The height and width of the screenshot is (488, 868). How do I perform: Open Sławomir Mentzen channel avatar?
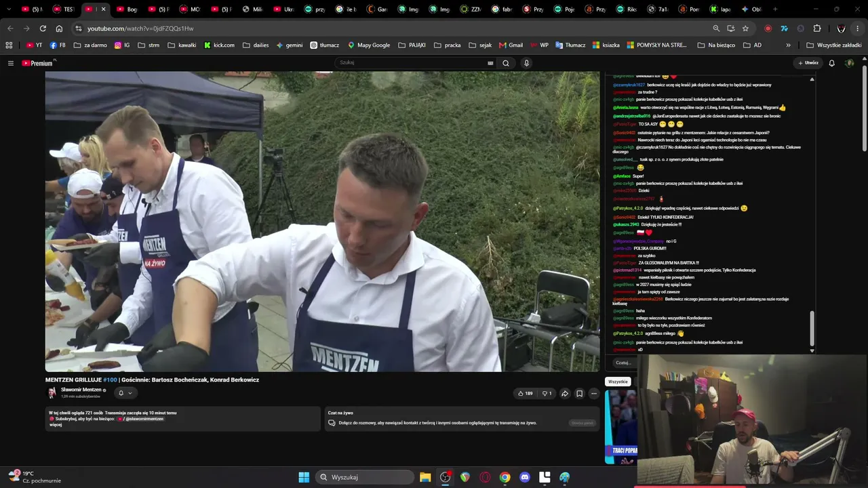(x=52, y=392)
